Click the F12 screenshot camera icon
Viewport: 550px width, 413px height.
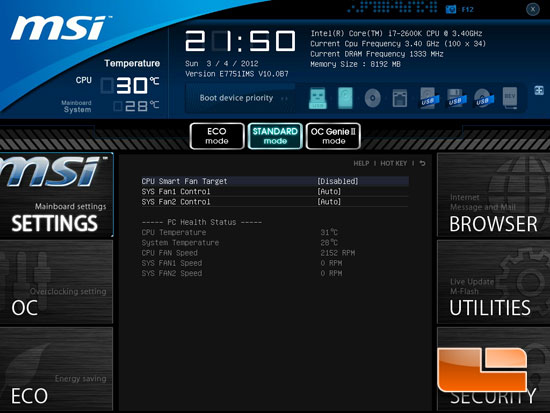click(x=450, y=9)
